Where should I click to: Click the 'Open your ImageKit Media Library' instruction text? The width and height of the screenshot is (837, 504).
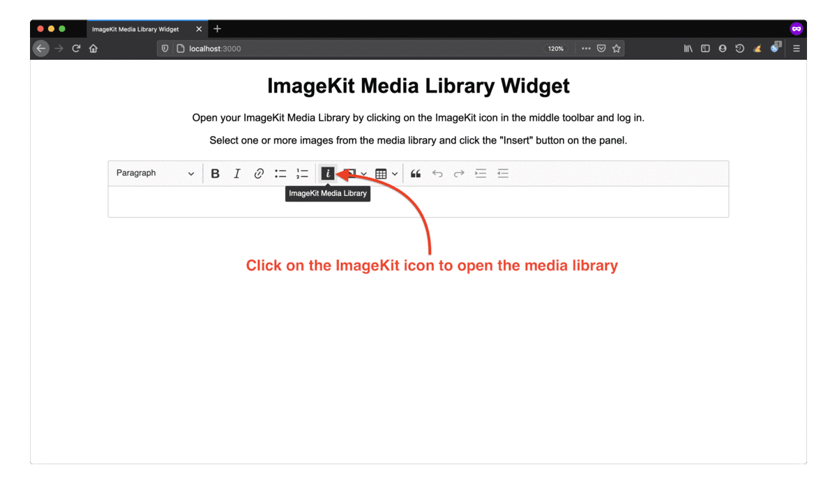point(418,118)
